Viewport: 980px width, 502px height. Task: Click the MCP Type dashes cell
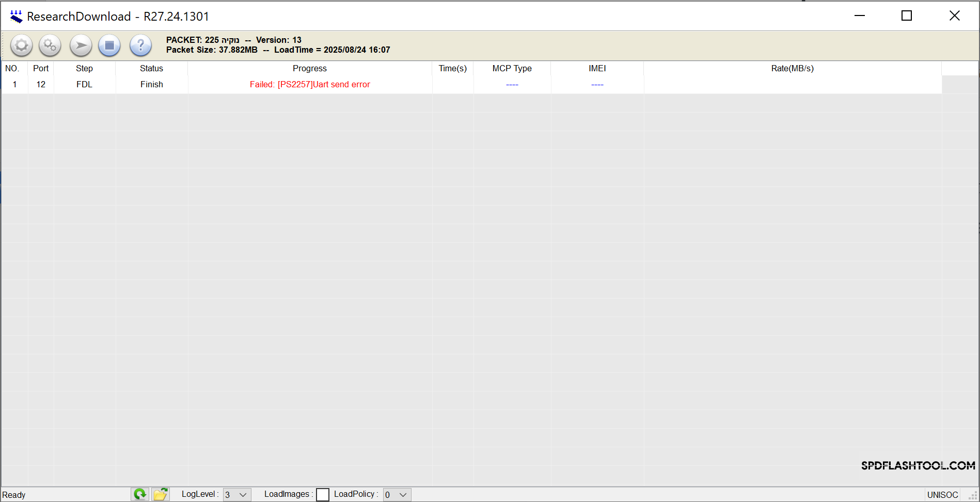(512, 84)
